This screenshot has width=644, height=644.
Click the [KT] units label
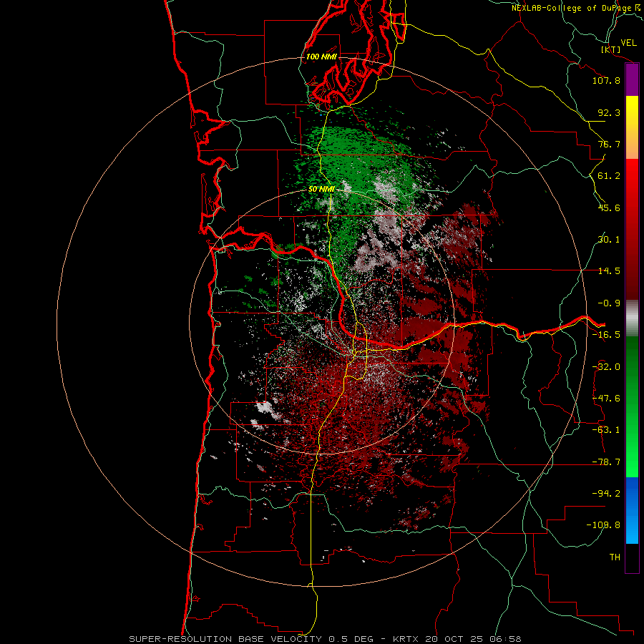(611, 49)
